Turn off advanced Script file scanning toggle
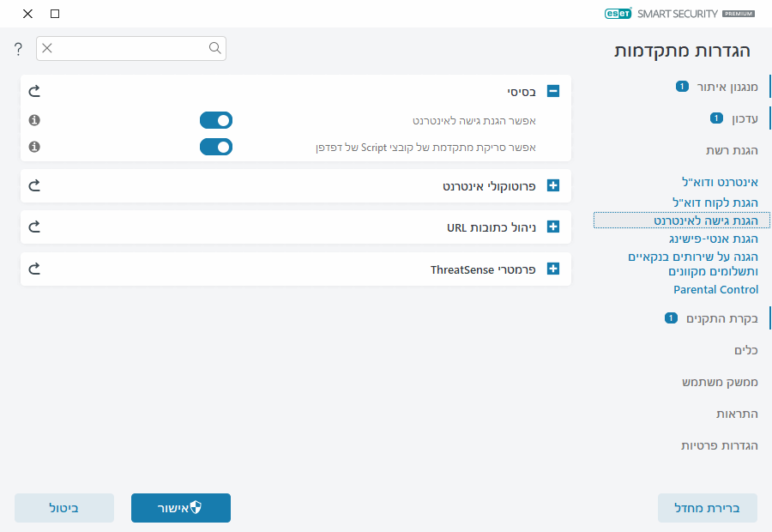This screenshot has width=772, height=532. (x=216, y=147)
